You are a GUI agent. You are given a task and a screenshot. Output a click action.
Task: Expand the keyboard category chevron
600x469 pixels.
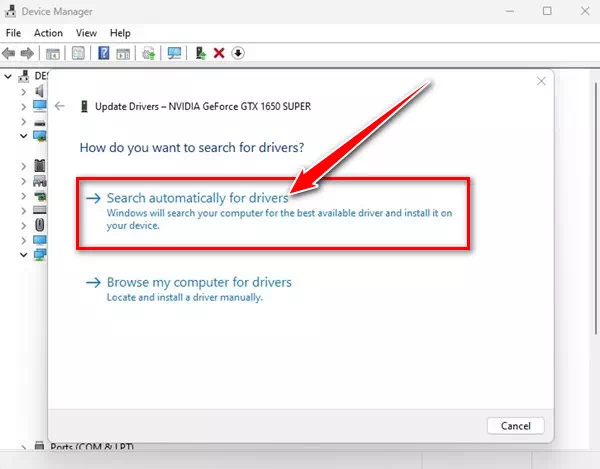(x=24, y=211)
